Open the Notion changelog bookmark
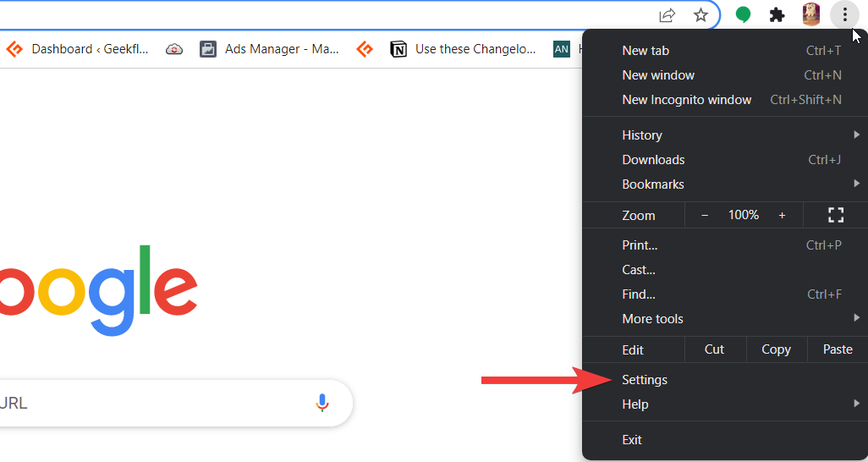868x462 pixels. [464, 49]
